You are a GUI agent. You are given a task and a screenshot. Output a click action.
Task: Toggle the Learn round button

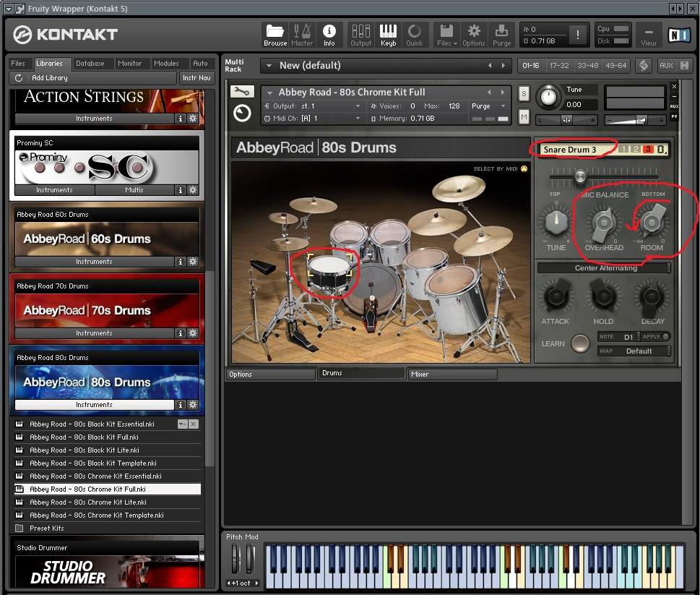point(580,343)
